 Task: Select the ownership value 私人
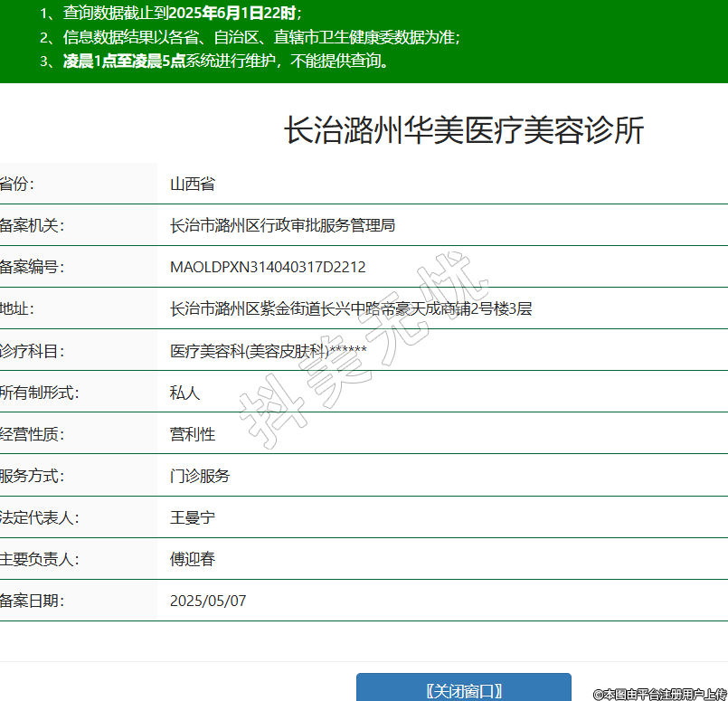click(184, 393)
